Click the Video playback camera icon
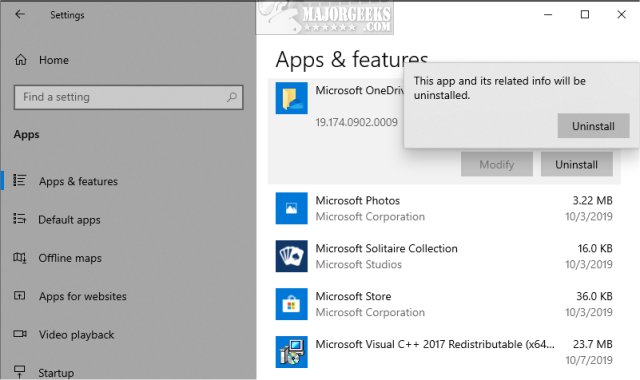Viewport: 640px width, 380px height. point(20,334)
